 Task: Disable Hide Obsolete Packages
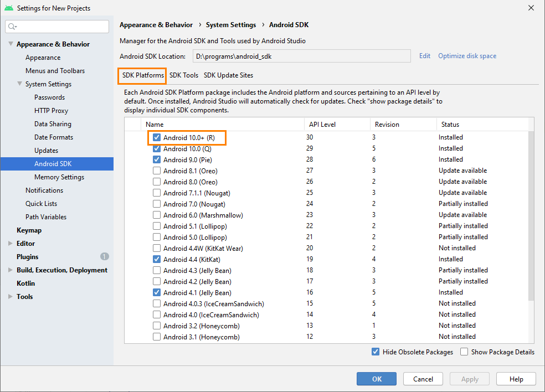click(376, 352)
